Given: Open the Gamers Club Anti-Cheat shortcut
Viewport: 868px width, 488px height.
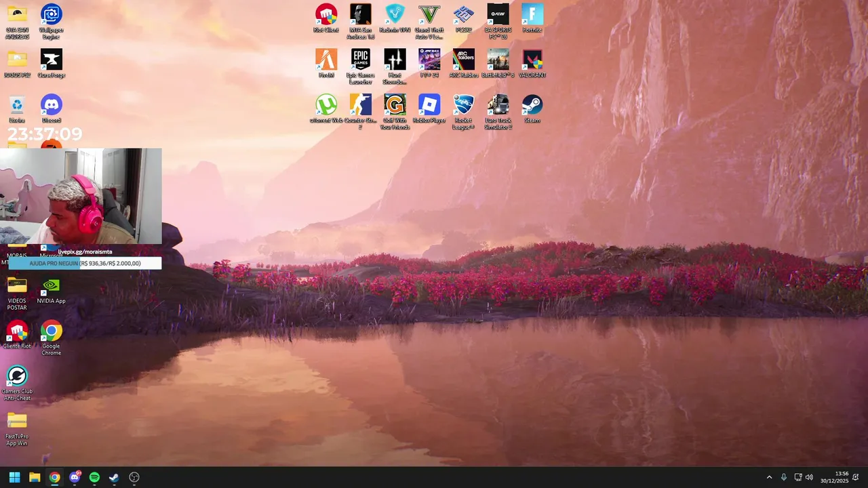Looking at the screenshot, I should pos(17,384).
